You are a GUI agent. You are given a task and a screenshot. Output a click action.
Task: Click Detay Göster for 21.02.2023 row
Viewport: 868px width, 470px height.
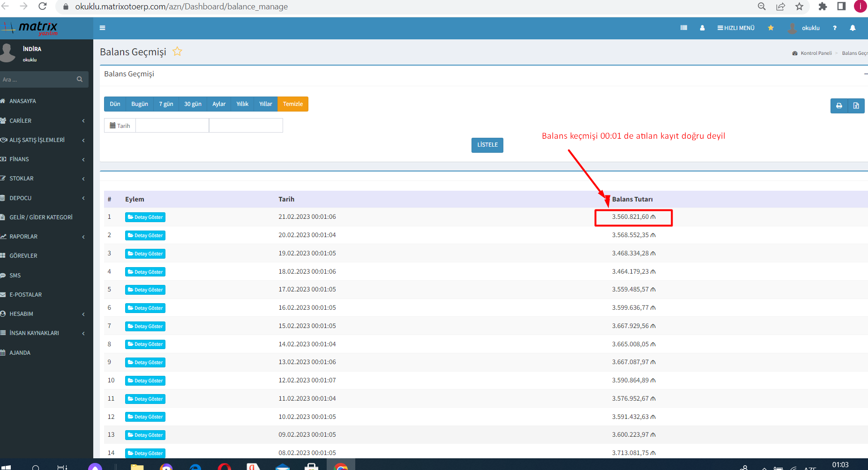coord(145,217)
